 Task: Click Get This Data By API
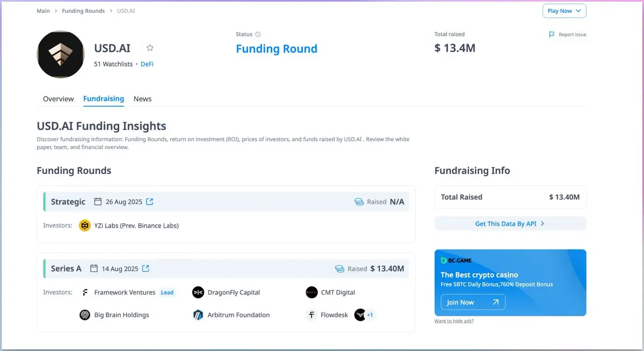coord(510,224)
